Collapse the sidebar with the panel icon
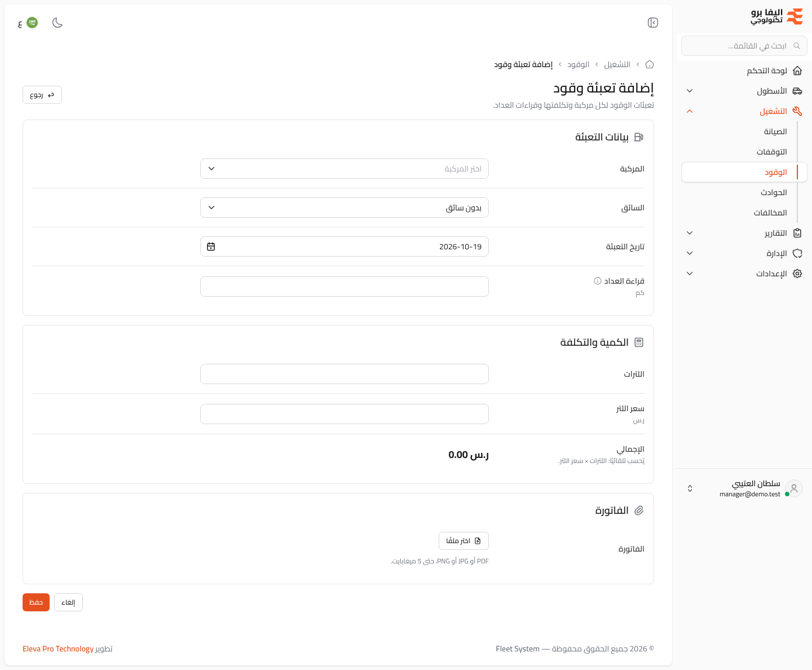 (x=653, y=23)
